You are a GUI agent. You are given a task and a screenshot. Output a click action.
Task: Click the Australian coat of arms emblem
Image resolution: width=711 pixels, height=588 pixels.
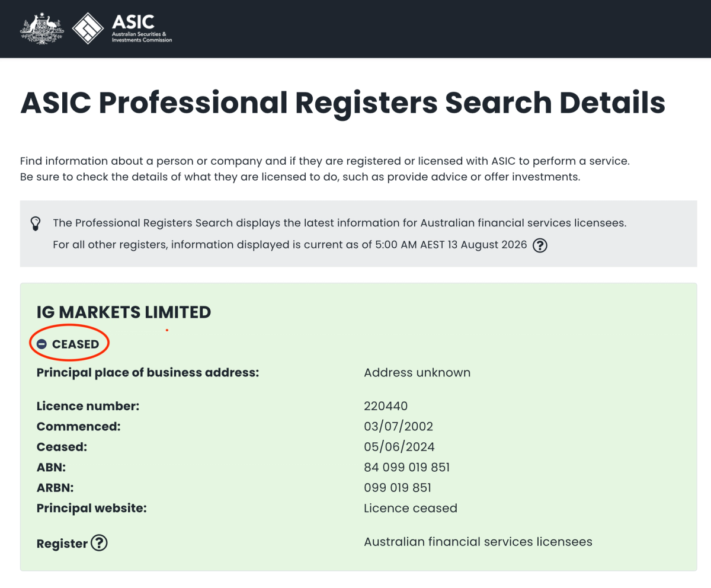41,28
